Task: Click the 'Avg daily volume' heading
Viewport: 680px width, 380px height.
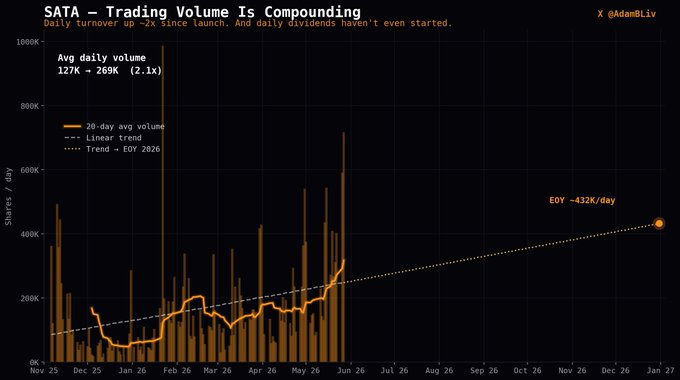Action: coord(101,58)
